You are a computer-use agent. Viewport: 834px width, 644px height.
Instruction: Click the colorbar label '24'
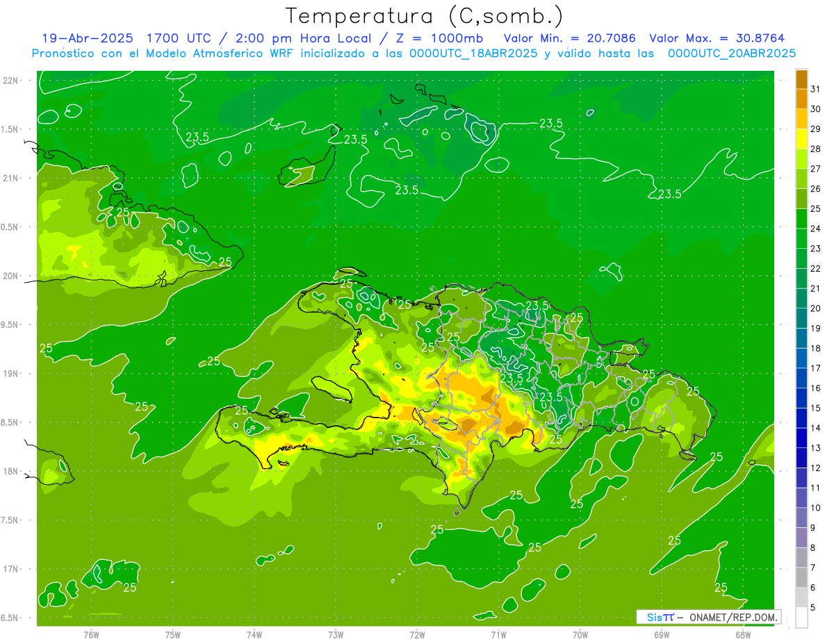pos(816,229)
